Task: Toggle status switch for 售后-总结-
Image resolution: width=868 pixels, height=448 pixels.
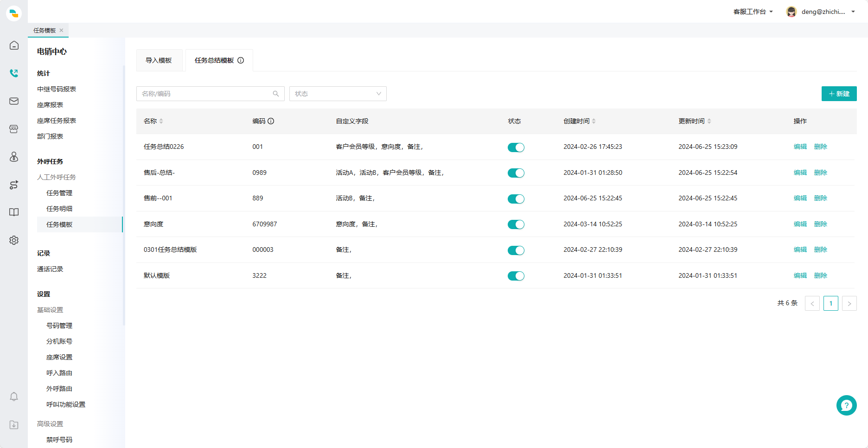Action: pos(516,173)
